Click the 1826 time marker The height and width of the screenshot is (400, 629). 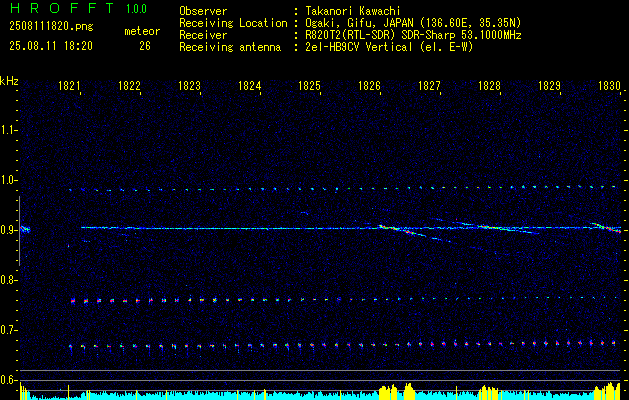pos(369,86)
